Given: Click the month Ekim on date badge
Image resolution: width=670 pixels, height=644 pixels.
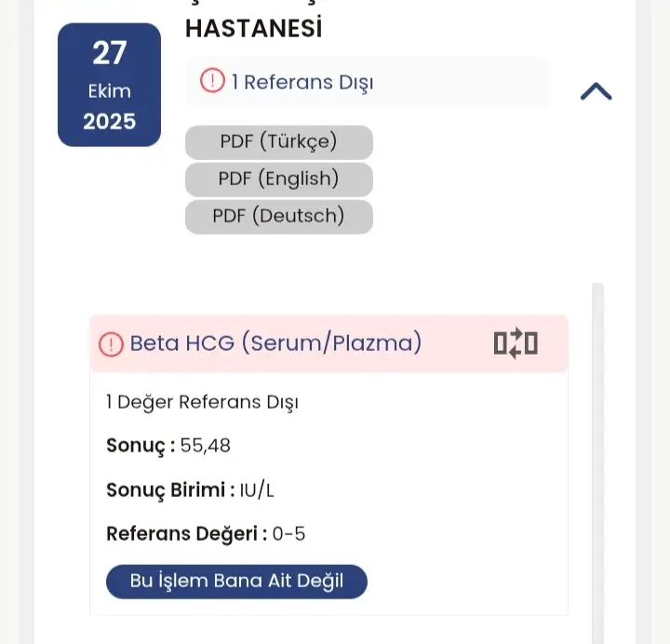Looking at the screenshot, I should [x=109, y=91].
